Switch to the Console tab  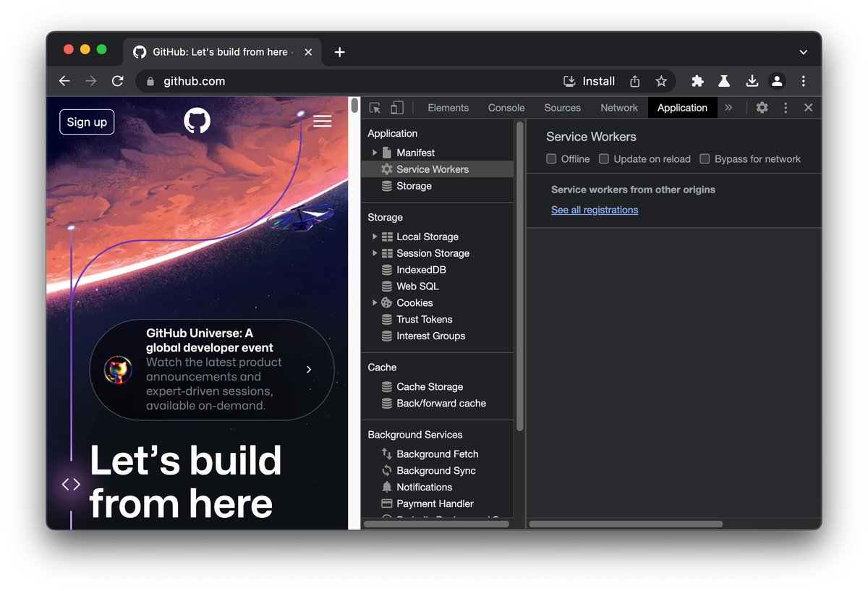point(506,108)
